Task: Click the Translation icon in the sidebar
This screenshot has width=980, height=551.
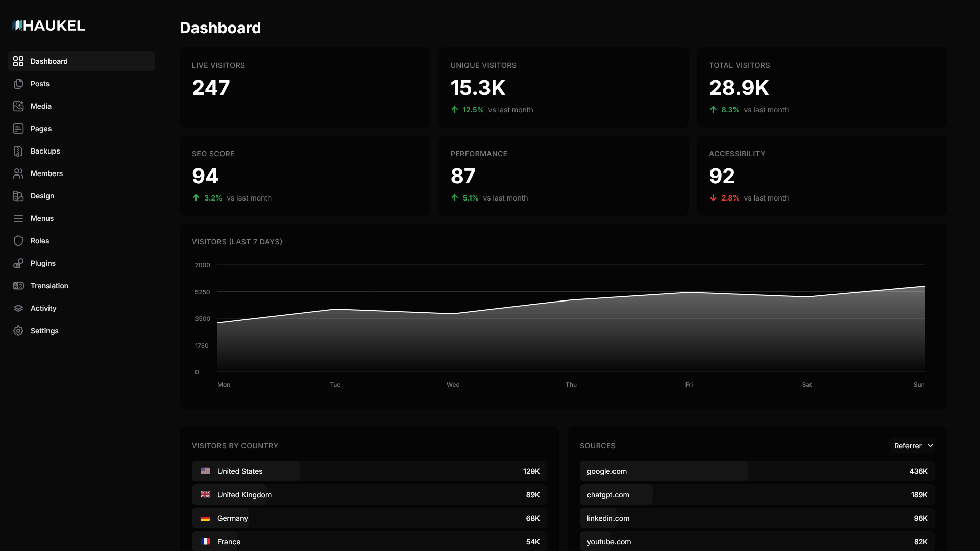Action: click(x=18, y=286)
